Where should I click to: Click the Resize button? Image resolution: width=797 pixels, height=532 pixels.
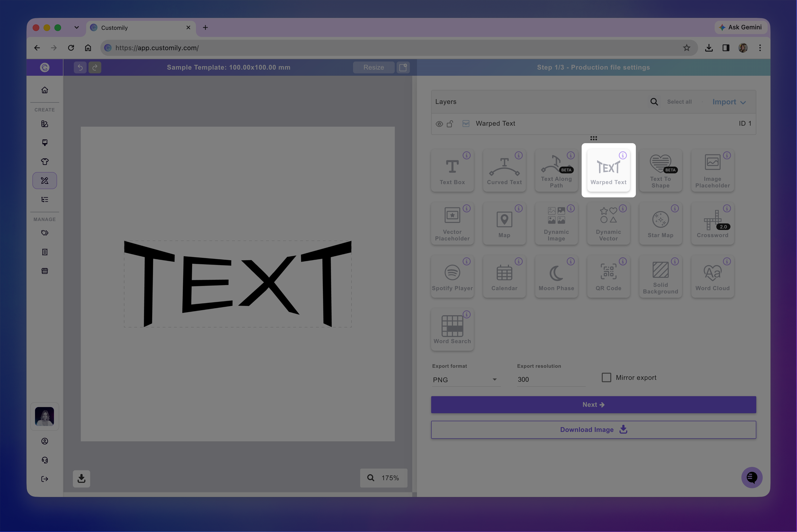point(374,67)
